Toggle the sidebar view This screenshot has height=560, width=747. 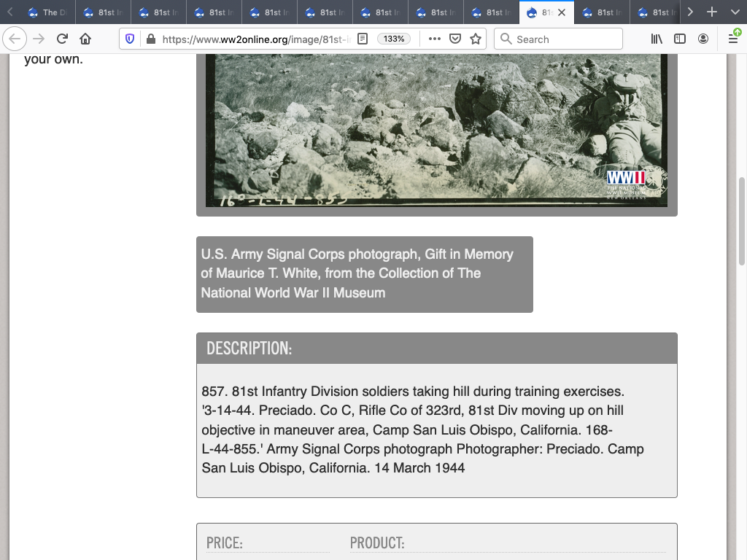pyautogui.click(x=680, y=39)
